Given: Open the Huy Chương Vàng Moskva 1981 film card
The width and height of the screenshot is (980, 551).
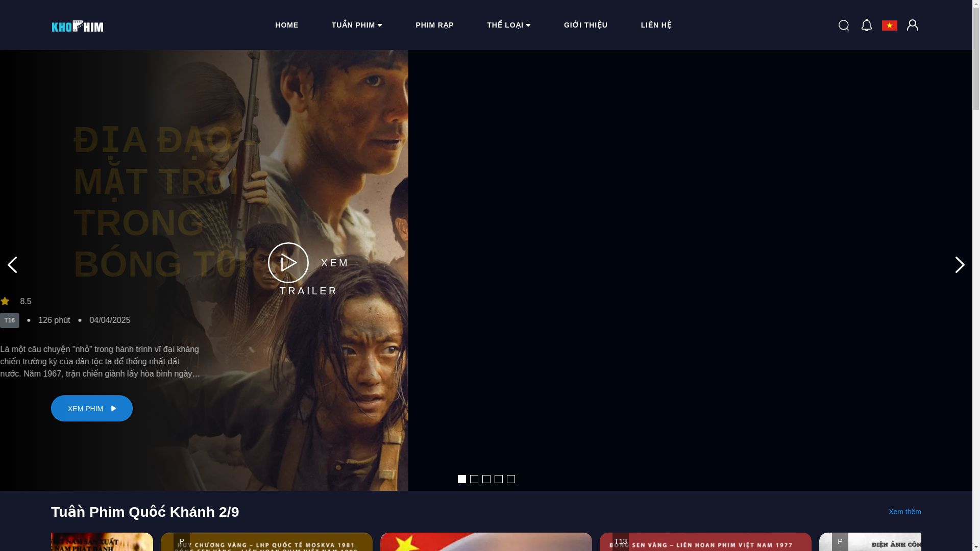Looking at the screenshot, I should point(266,542).
